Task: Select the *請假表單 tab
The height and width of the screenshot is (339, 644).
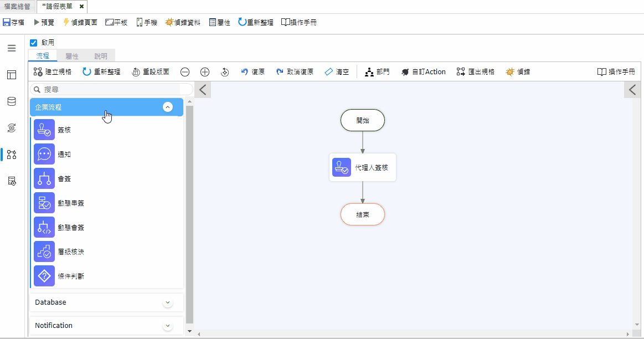Action: pyautogui.click(x=57, y=6)
